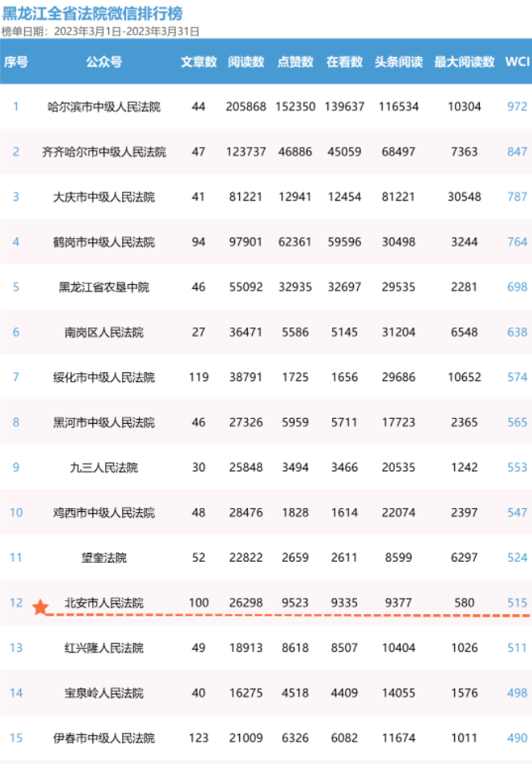Click the 在看数 column header

click(x=344, y=62)
